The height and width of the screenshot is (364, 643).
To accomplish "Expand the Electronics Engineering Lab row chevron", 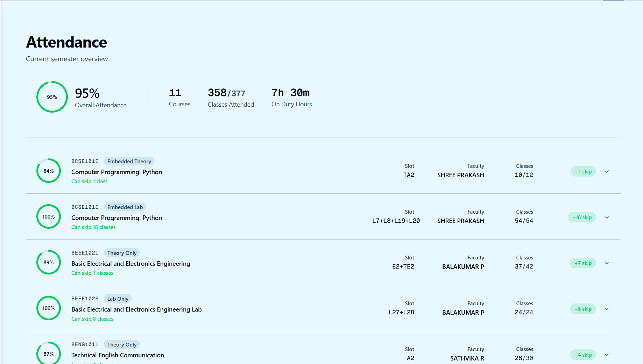I will pyautogui.click(x=607, y=309).
